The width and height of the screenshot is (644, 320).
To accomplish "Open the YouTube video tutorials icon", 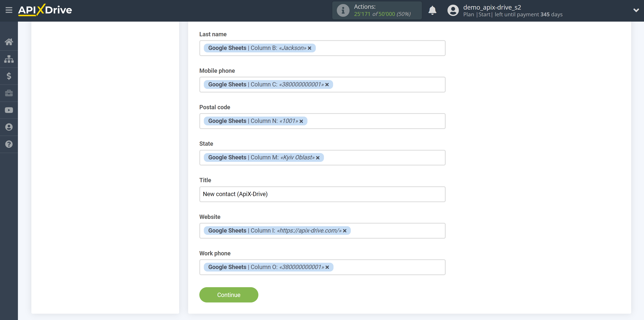I will click(x=9, y=110).
